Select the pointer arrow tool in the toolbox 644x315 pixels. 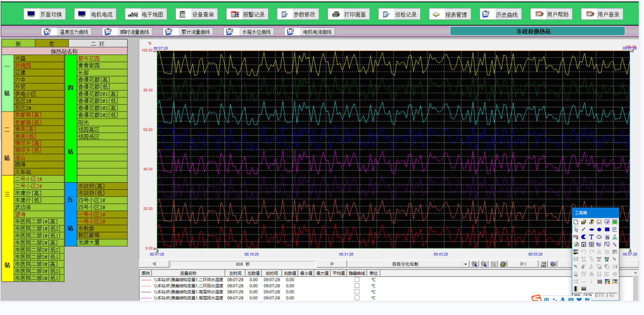click(x=576, y=230)
